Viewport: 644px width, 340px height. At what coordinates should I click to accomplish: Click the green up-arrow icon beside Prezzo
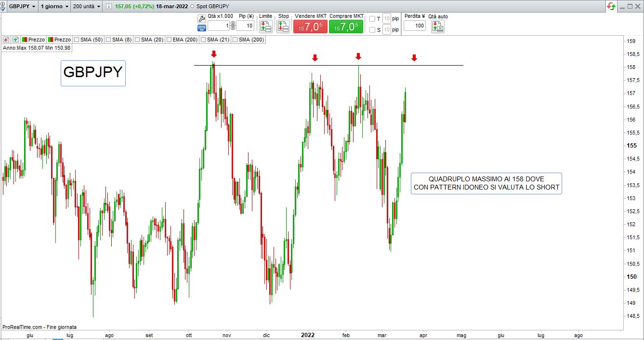click(x=15, y=40)
